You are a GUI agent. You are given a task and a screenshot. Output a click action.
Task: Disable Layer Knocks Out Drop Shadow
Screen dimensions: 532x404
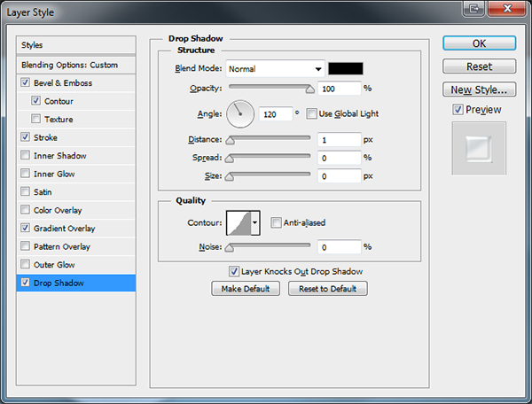coord(234,271)
